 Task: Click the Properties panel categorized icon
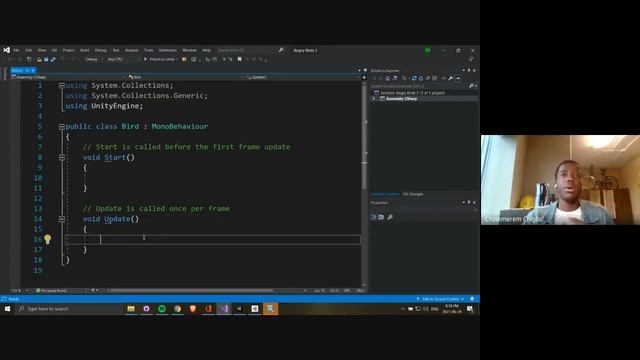373,217
